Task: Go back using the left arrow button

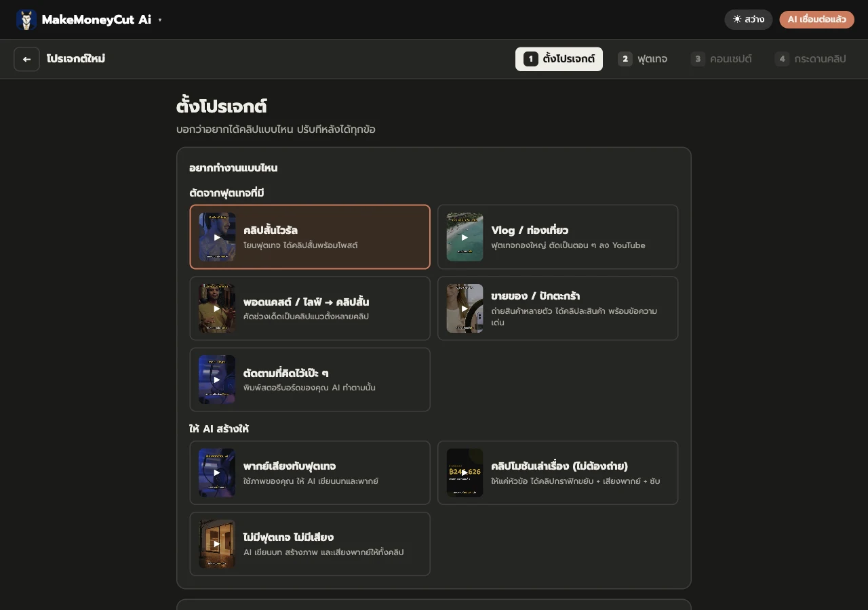Action: coord(26,59)
